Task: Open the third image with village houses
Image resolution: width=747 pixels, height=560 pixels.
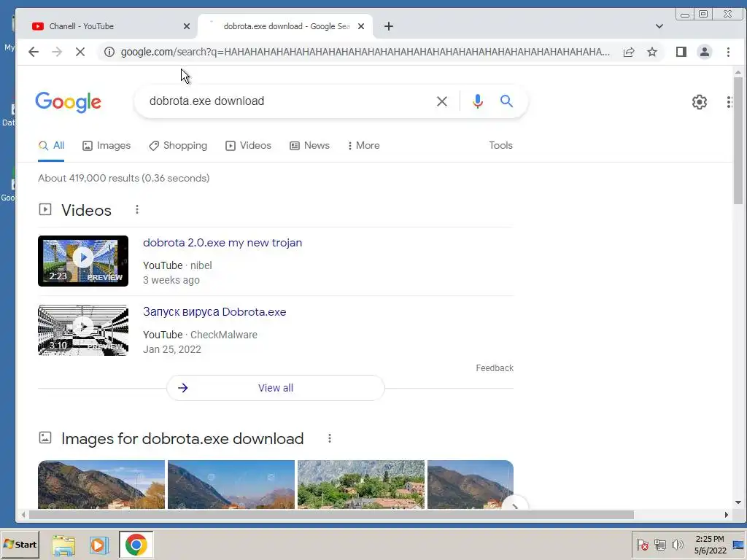Action: click(360, 484)
